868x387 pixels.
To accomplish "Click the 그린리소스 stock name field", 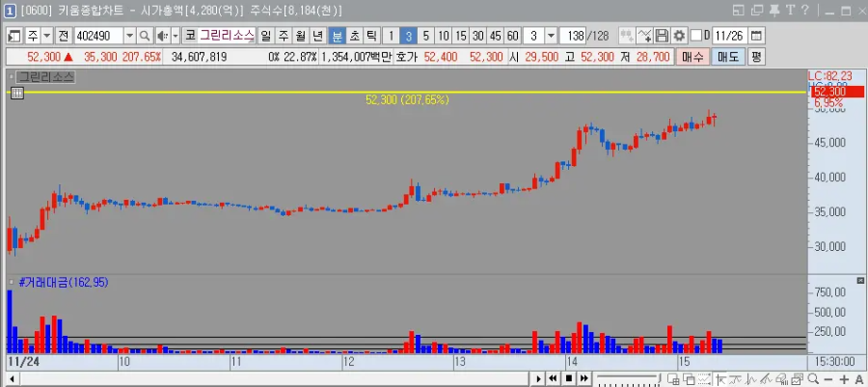I will (227, 36).
